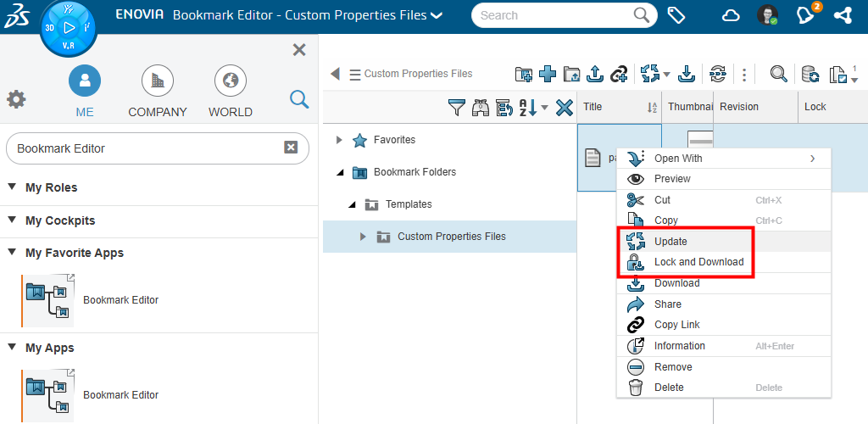Click the upload icon in toolbar

pos(595,75)
